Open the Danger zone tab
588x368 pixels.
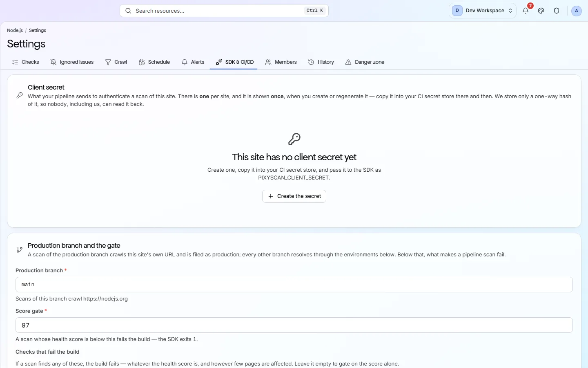click(x=365, y=62)
